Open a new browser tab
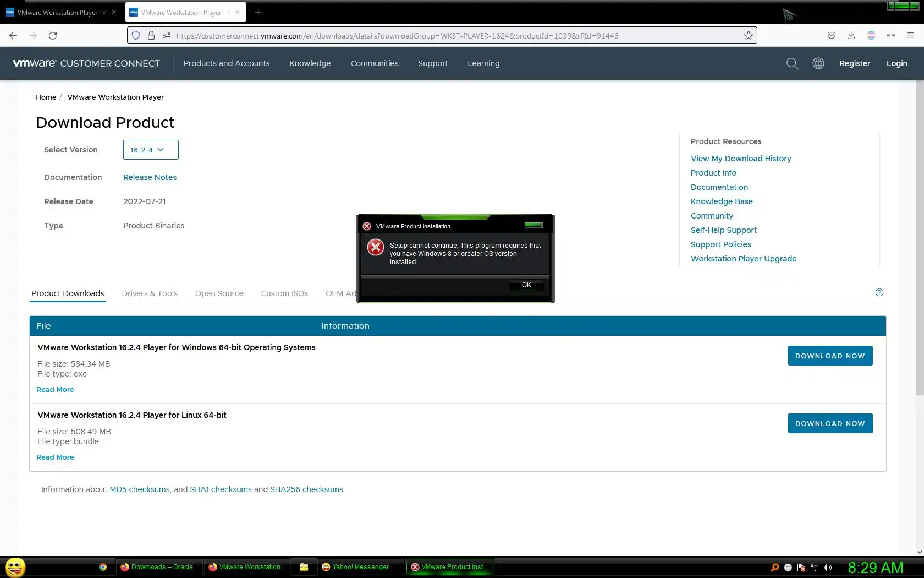 coord(258,12)
